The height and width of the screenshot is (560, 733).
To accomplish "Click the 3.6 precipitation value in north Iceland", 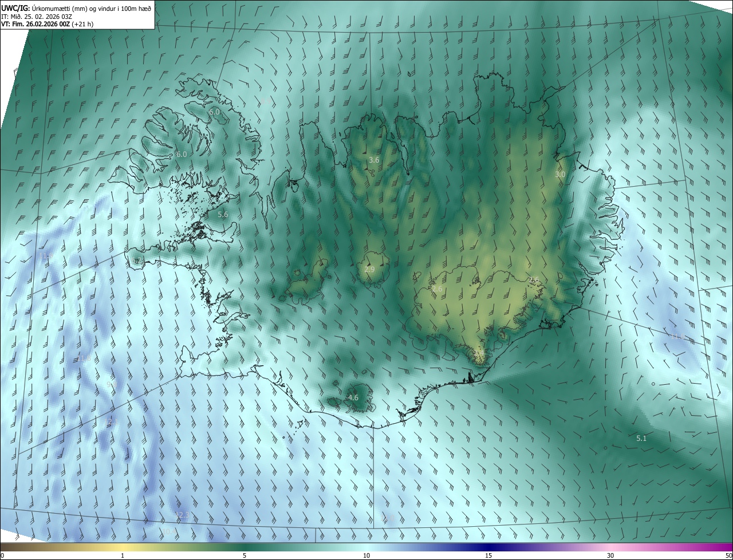I will (x=374, y=160).
